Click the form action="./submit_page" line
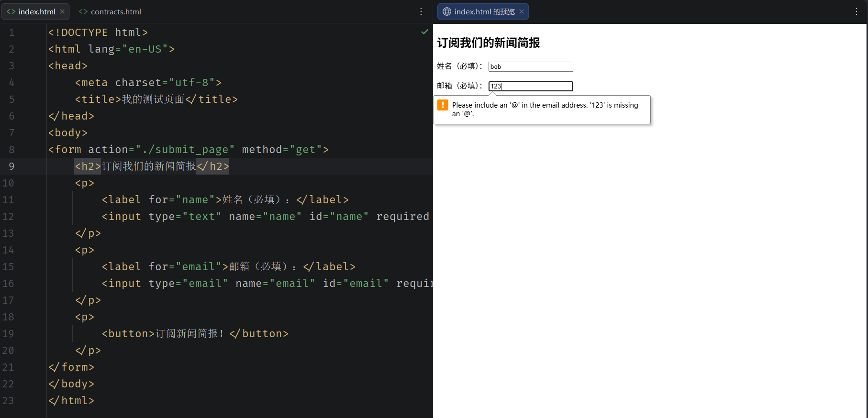This screenshot has height=418, width=868. coord(189,150)
